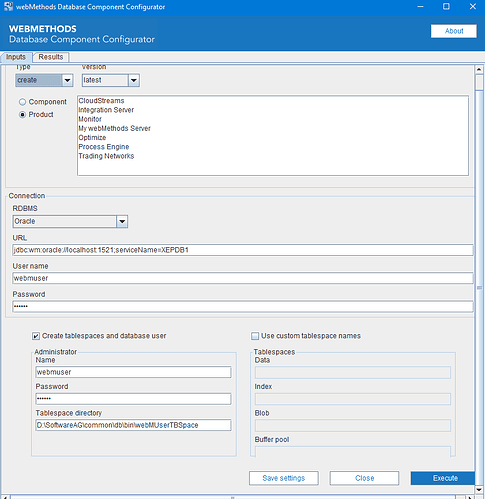This screenshot has height=499, width=485.
Task: Enable Use custom tablespace names checkbox
Action: click(x=255, y=336)
